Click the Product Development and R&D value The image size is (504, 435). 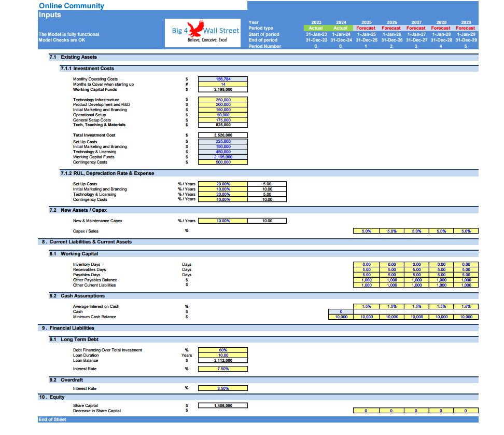[x=223, y=104]
